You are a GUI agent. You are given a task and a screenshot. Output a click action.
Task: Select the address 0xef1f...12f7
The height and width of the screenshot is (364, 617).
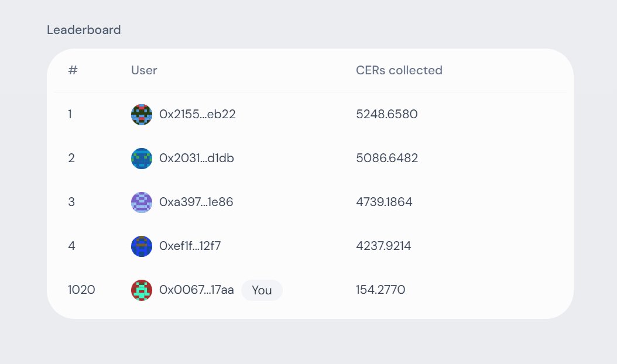point(190,246)
